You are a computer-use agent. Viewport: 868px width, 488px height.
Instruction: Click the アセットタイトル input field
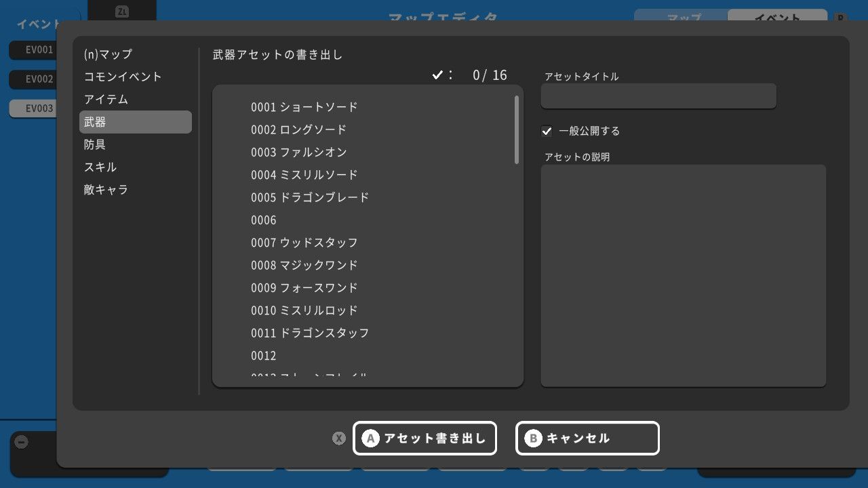coord(658,96)
